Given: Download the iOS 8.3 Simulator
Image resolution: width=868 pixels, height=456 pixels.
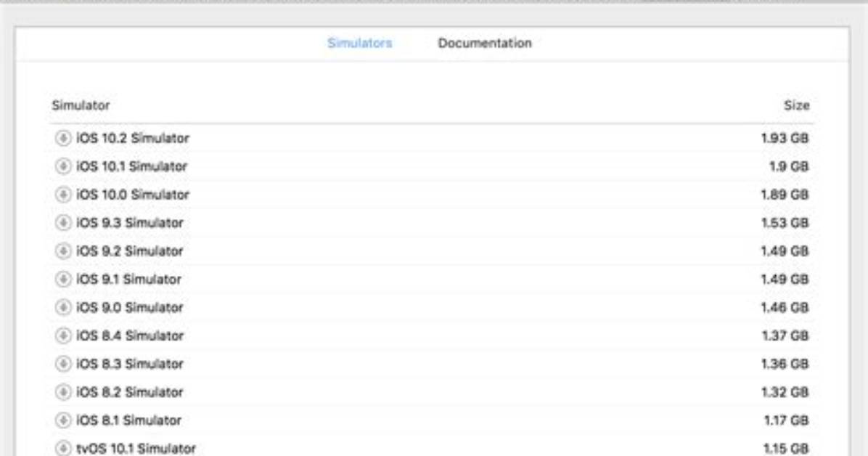Looking at the screenshot, I should click(x=63, y=364).
